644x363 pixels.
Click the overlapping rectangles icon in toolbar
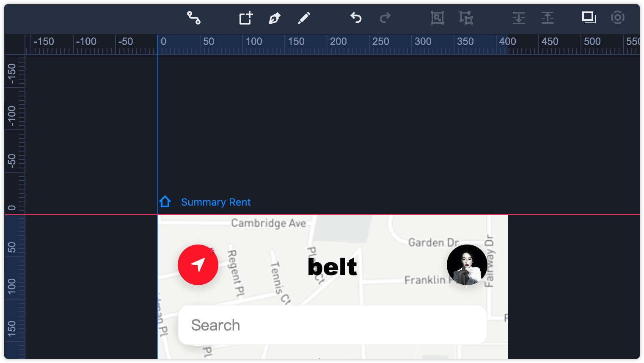[589, 17]
